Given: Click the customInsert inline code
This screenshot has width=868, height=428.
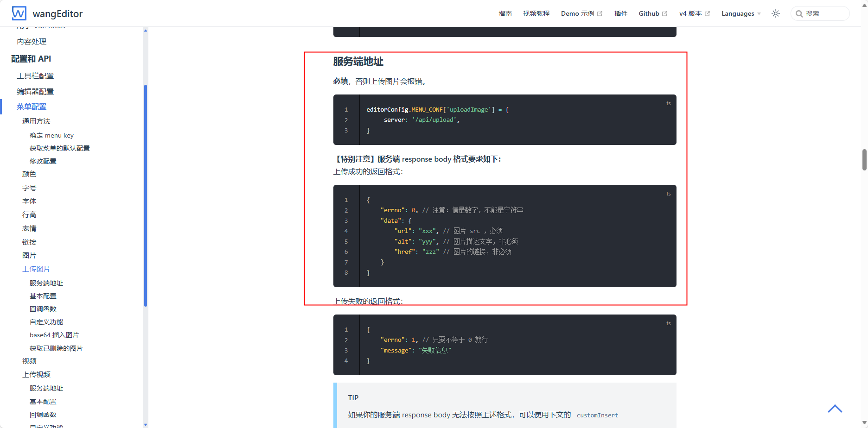Looking at the screenshot, I should pos(597,415).
